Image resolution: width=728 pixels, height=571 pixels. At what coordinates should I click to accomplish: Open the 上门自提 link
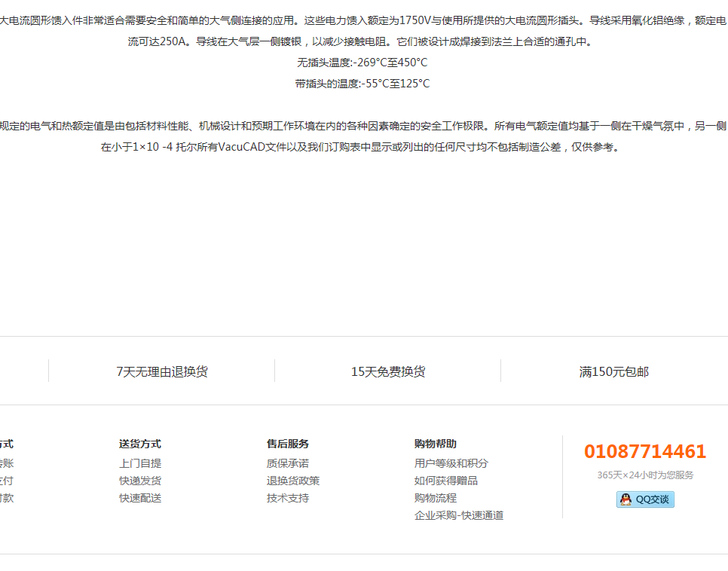tap(140, 463)
